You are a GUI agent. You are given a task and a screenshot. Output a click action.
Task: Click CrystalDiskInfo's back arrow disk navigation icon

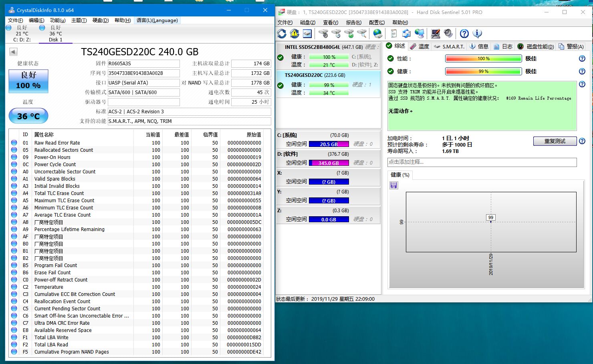(x=12, y=51)
